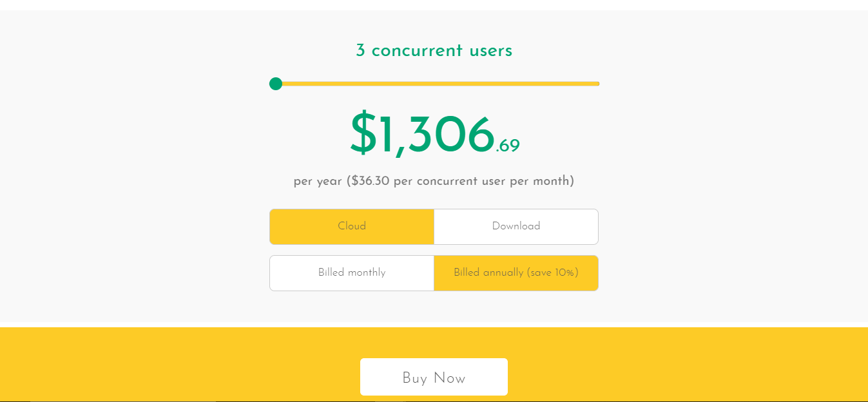Click the slider track three quarters along
The image size is (868, 402).
click(x=518, y=84)
